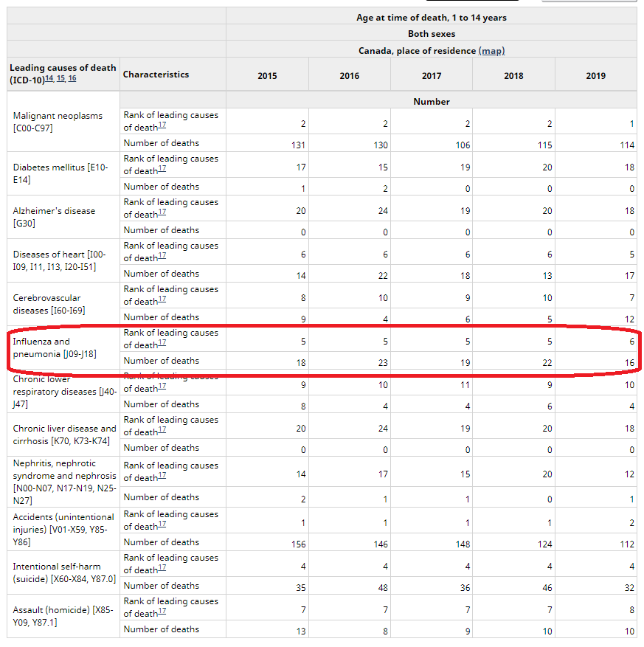Click 48 suicide deaths in 2016
This screenshot has width=644, height=647.
pyautogui.click(x=383, y=587)
